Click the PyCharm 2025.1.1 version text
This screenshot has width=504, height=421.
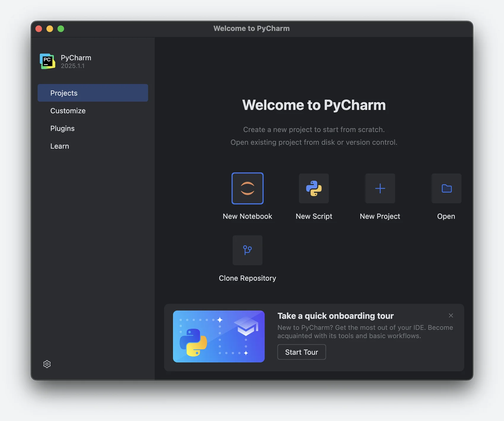coord(73,66)
